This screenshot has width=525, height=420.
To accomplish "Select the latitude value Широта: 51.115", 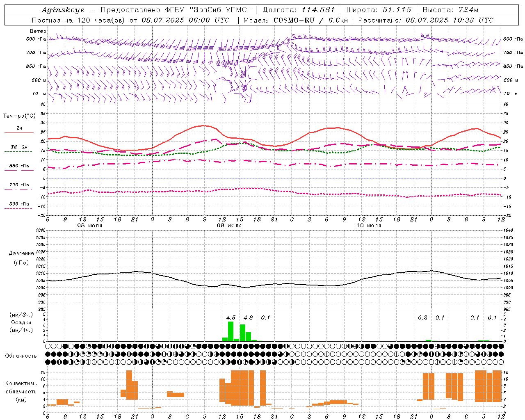I will [379, 10].
